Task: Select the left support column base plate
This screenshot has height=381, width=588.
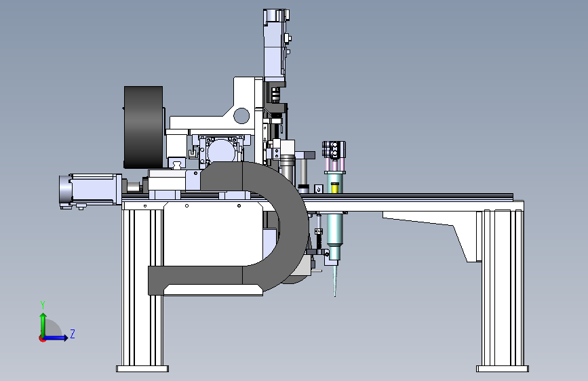Action: pos(142,369)
